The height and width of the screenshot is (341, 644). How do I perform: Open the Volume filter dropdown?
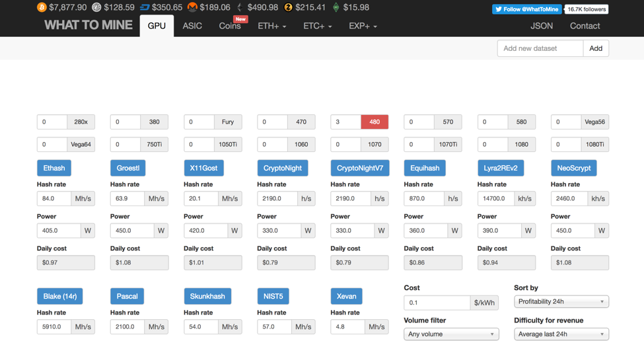pos(451,334)
